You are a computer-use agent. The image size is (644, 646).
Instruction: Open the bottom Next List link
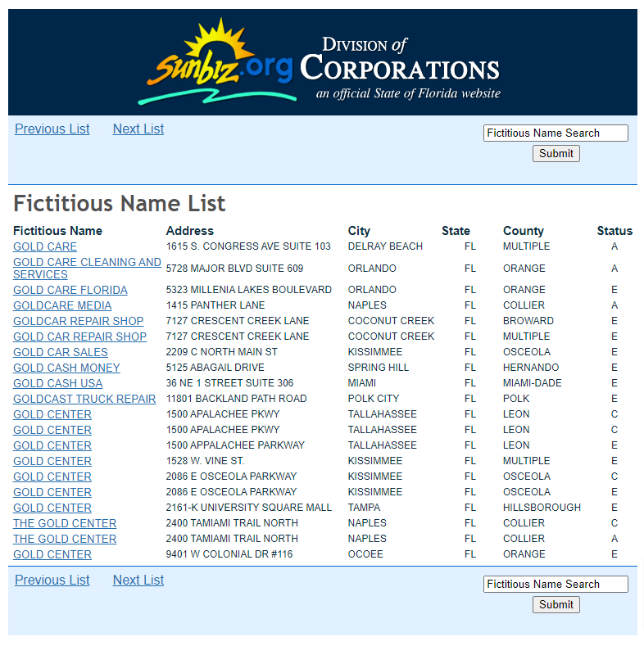click(x=138, y=580)
